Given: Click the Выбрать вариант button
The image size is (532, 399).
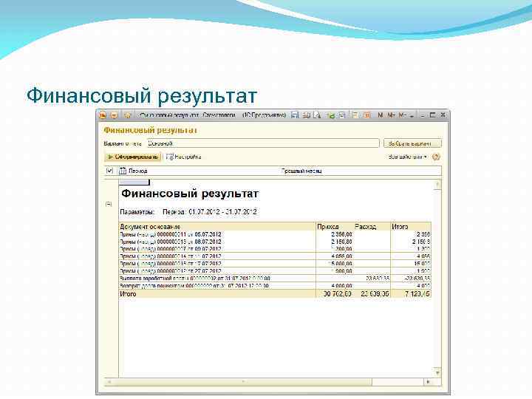Looking at the screenshot, I should click(x=412, y=143).
